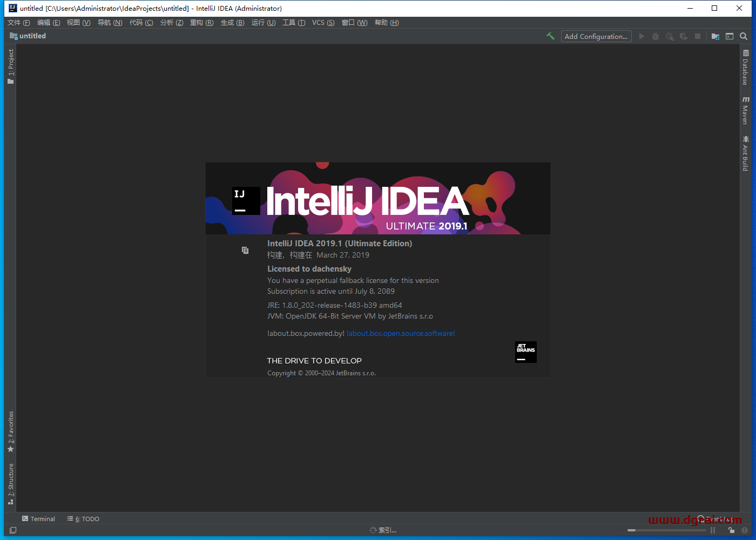
Task: Open the Terminal tool window
Action: click(38, 519)
